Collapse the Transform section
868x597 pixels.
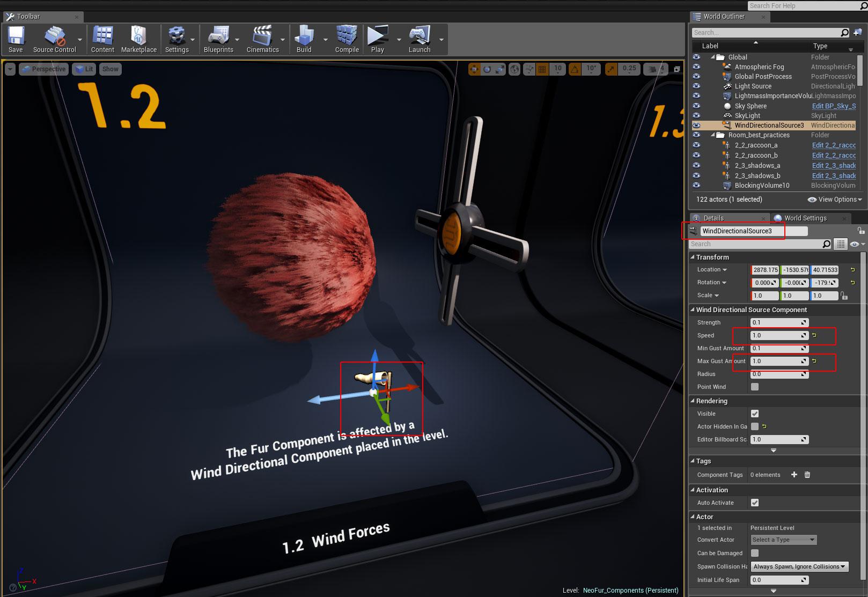click(x=693, y=257)
